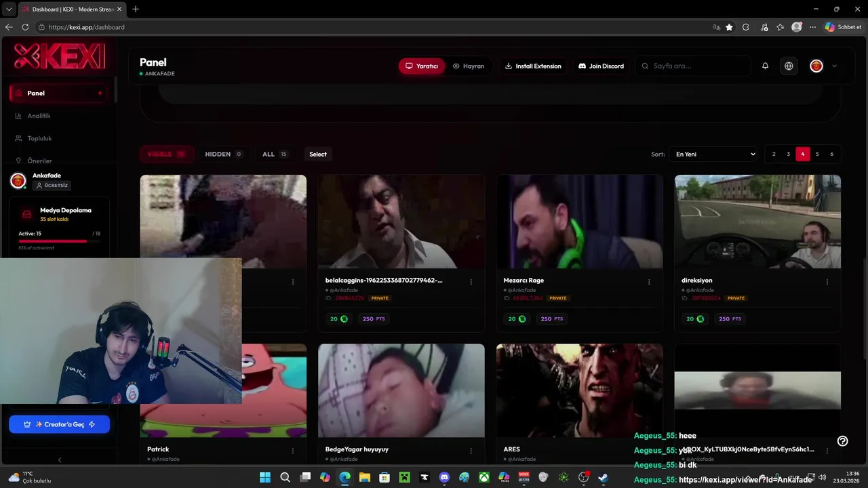Open browser settings and more menu
Screen dimensions: 868x488
point(812,27)
